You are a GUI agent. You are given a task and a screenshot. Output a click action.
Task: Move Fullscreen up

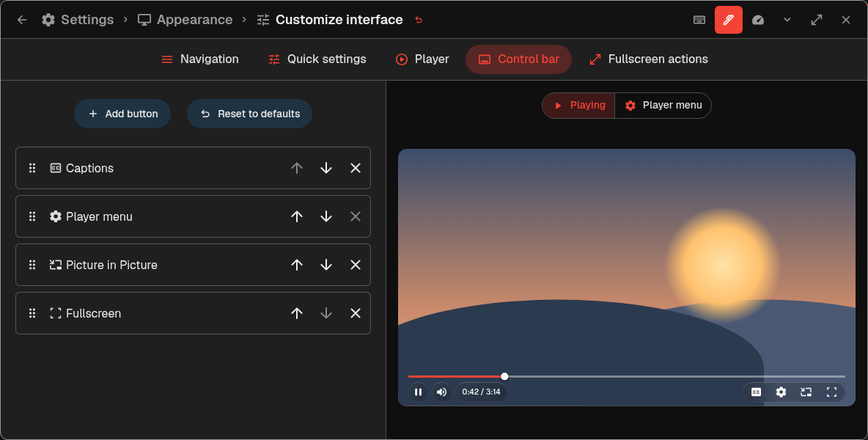(297, 313)
